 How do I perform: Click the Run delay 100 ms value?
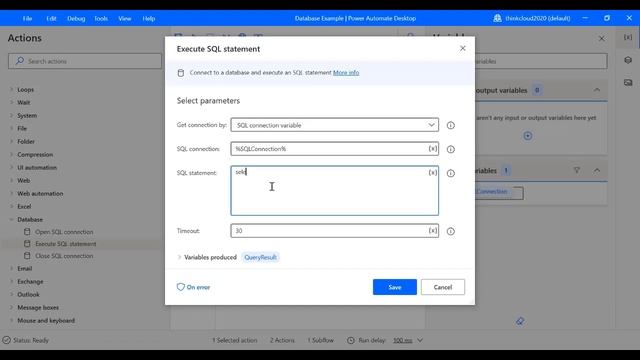tap(402, 340)
